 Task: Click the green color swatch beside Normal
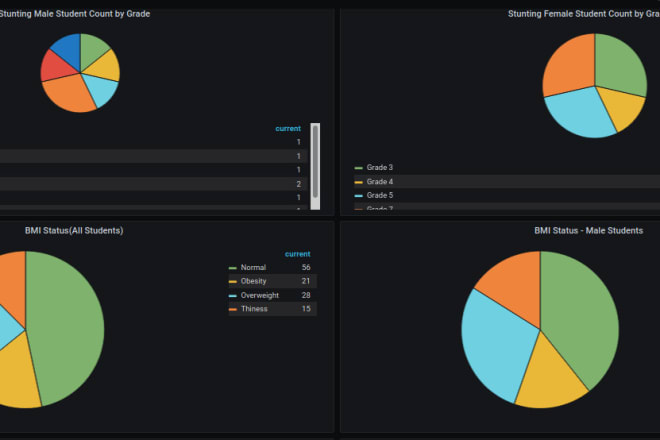point(233,268)
